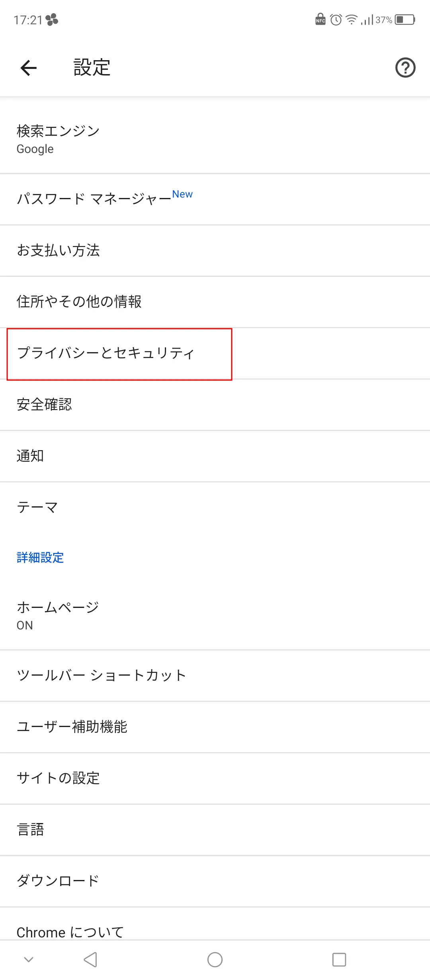Viewport: 430px width, 980px height.
Task: Select お支払い方法 entry
Action: (215, 250)
